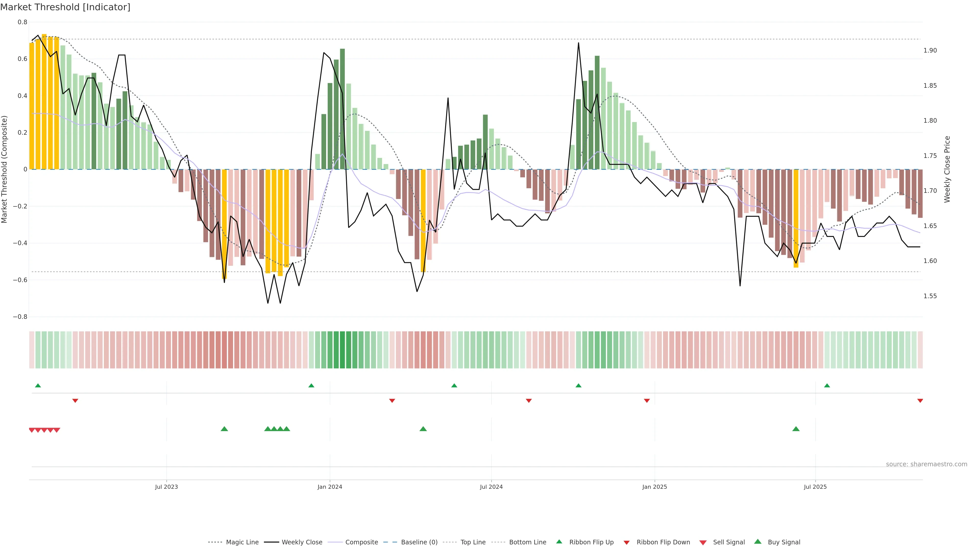
Task: Select the Ribbon Flip Up marker near July 2025
Action: (x=827, y=386)
